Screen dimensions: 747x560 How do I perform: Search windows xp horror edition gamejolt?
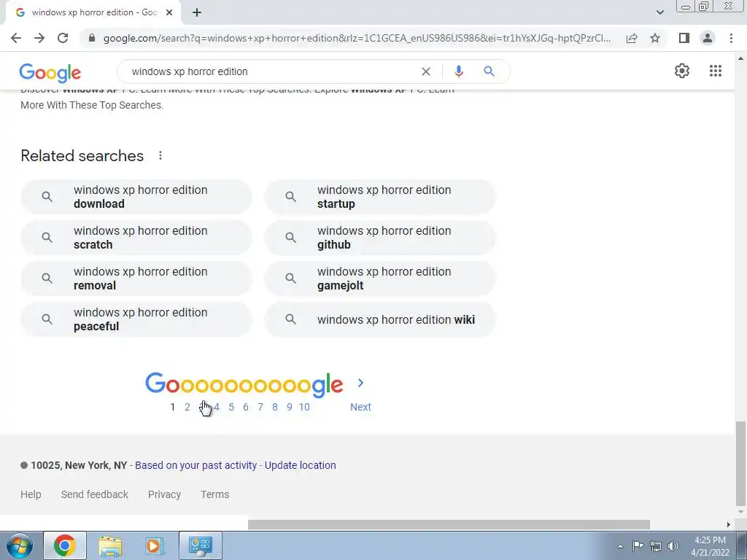[x=380, y=279]
